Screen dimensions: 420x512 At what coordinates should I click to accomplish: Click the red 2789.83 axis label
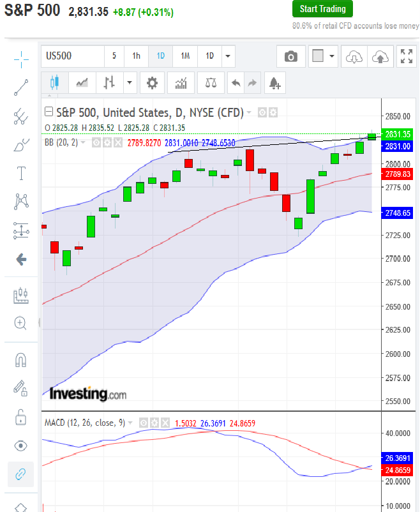click(x=397, y=174)
